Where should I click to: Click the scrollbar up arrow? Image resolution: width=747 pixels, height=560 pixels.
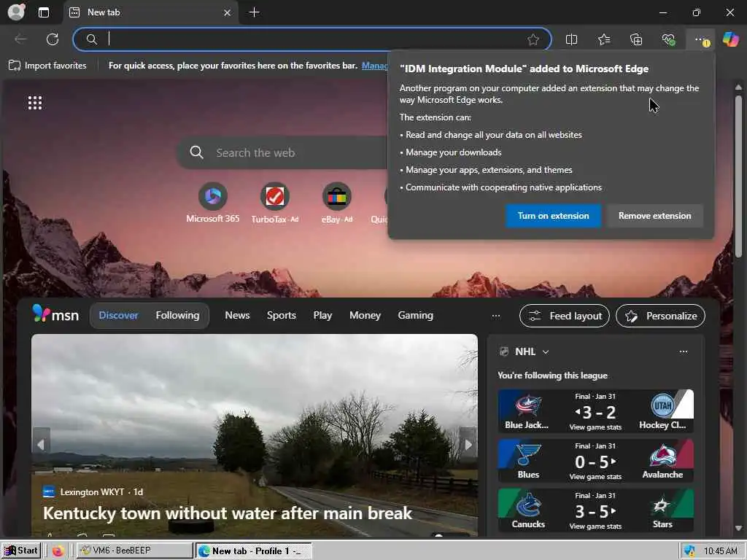click(x=738, y=87)
